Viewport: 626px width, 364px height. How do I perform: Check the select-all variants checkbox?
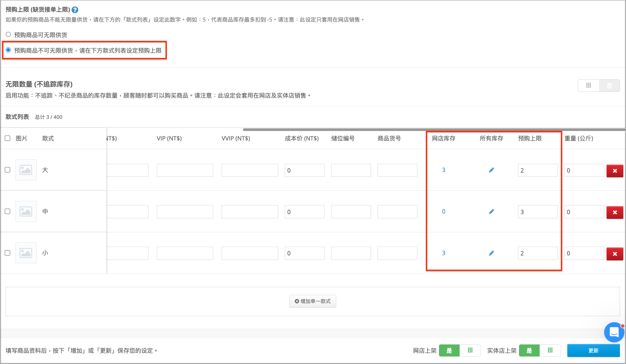(8, 138)
